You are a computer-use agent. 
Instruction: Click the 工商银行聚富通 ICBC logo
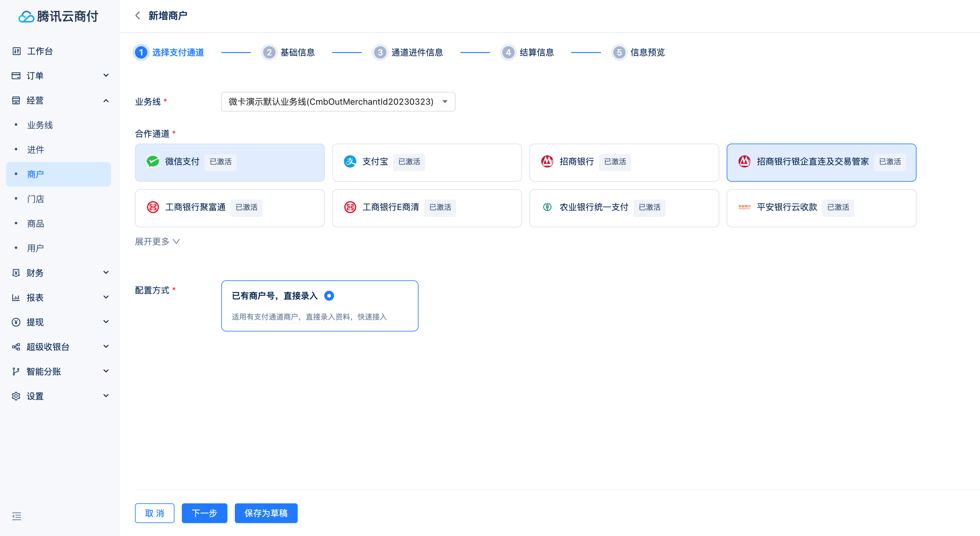(x=153, y=207)
